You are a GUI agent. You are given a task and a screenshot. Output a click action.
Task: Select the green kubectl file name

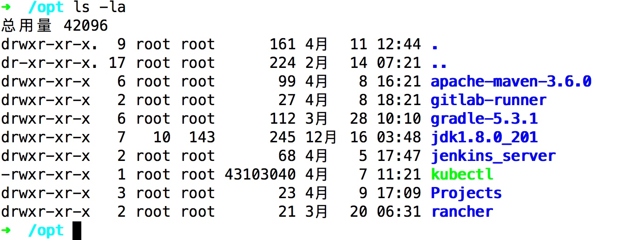[462, 174]
